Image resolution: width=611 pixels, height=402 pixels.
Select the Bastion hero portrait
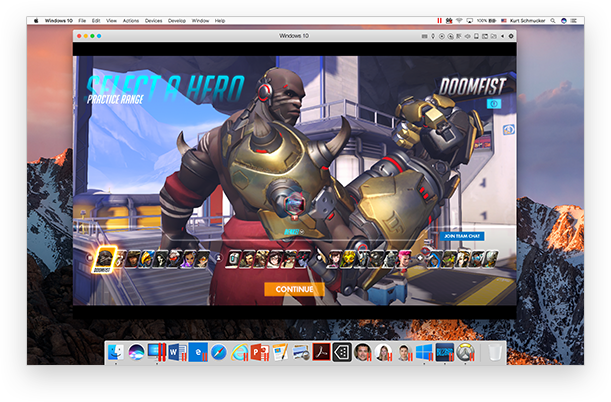point(234,259)
